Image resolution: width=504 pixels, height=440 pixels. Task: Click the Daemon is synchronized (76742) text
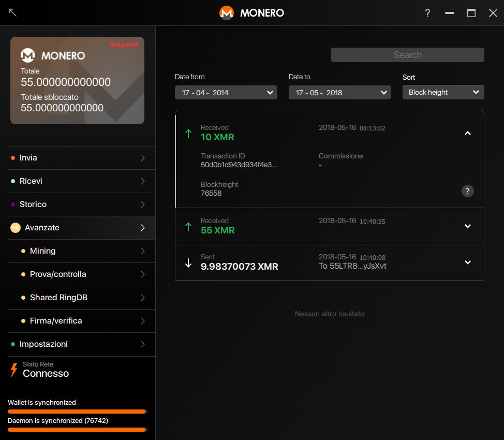pos(58,421)
